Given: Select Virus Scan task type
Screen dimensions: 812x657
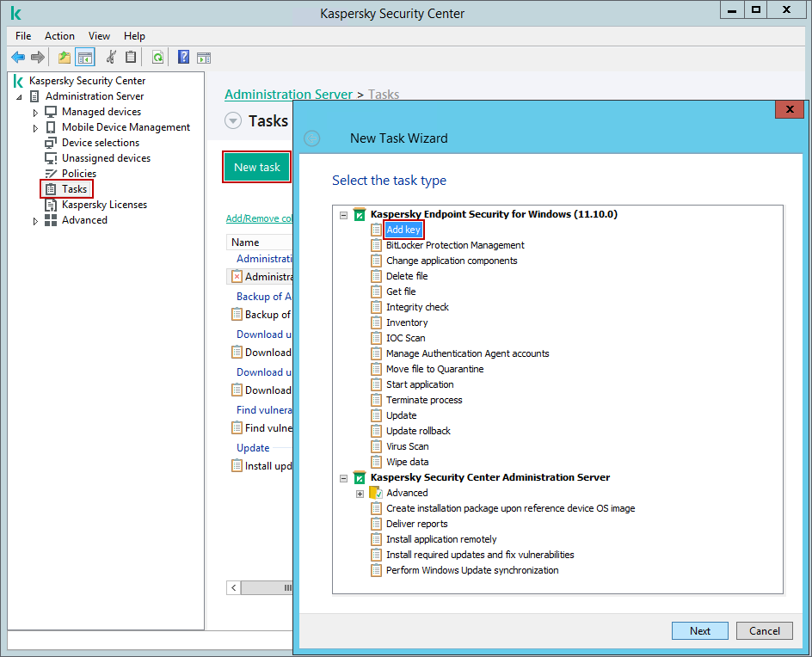Looking at the screenshot, I should 407,446.
